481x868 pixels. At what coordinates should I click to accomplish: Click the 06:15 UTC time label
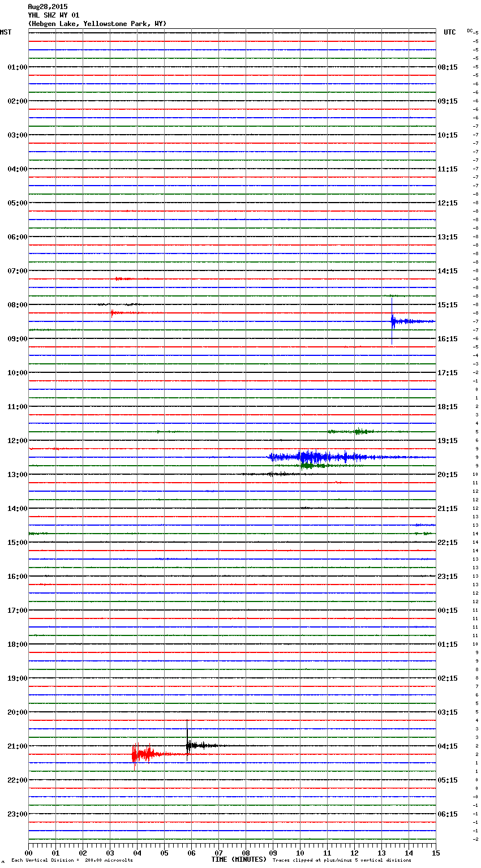coord(448,814)
